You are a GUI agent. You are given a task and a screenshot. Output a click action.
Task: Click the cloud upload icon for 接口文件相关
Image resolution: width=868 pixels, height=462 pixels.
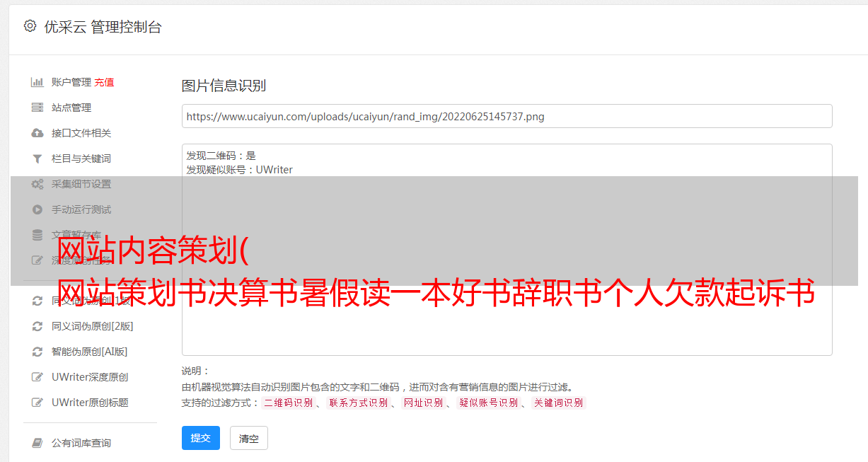pyautogui.click(x=37, y=133)
